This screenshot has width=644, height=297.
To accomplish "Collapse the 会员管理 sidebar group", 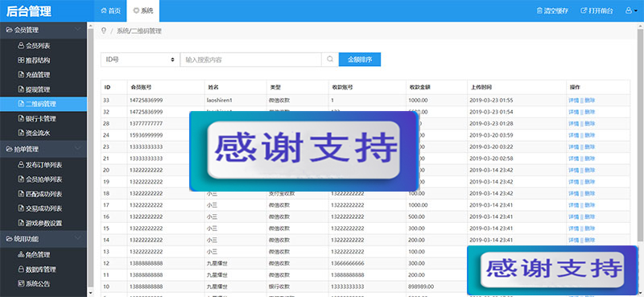I will [43, 30].
